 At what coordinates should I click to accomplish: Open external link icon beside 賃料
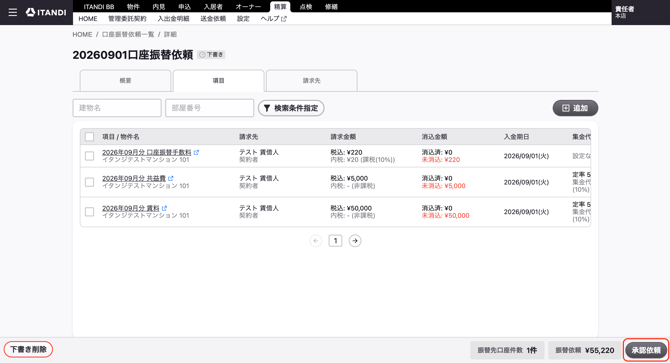pos(164,208)
